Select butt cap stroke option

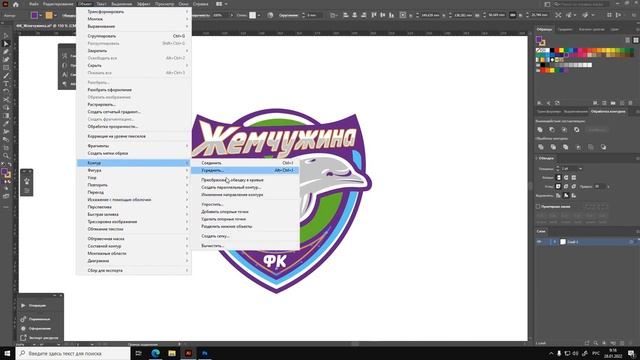pyautogui.click(x=559, y=178)
